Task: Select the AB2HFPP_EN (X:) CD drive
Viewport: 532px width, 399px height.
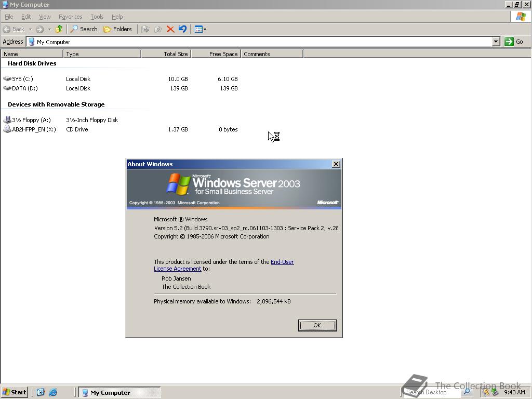Action: 30,129
